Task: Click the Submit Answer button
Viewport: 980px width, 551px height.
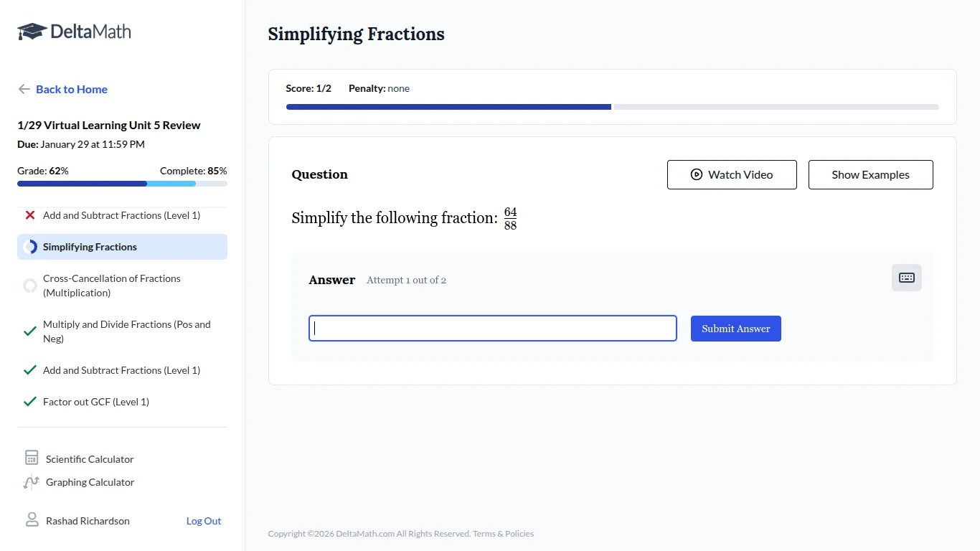Action: [x=735, y=328]
